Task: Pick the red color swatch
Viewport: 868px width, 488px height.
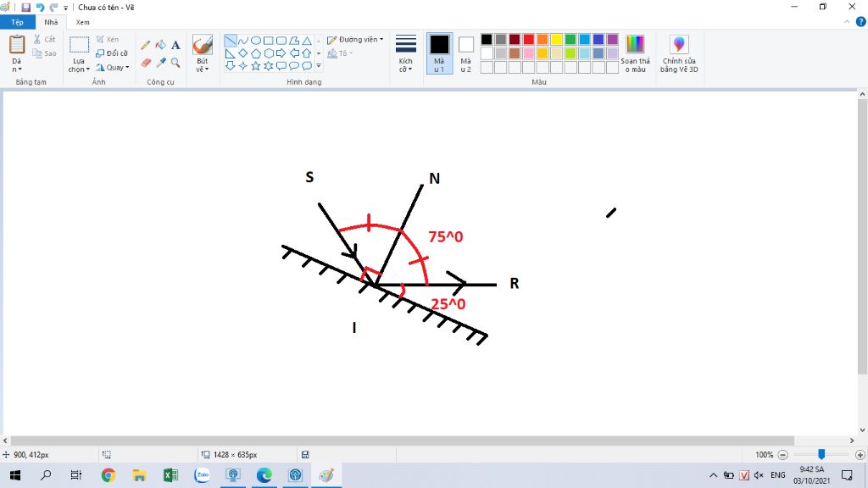Action: tap(529, 39)
